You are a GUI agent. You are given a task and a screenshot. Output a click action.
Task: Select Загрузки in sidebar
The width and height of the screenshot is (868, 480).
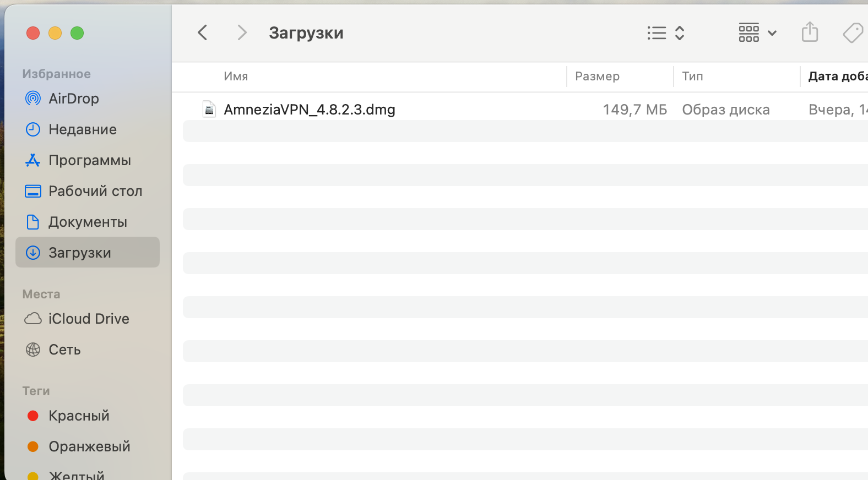click(x=80, y=253)
